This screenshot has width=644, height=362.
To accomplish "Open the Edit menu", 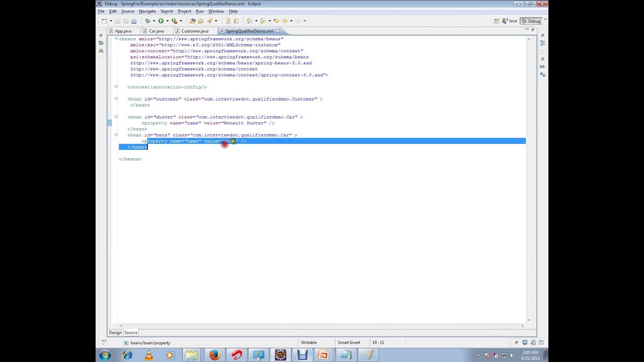I will click(x=113, y=11).
